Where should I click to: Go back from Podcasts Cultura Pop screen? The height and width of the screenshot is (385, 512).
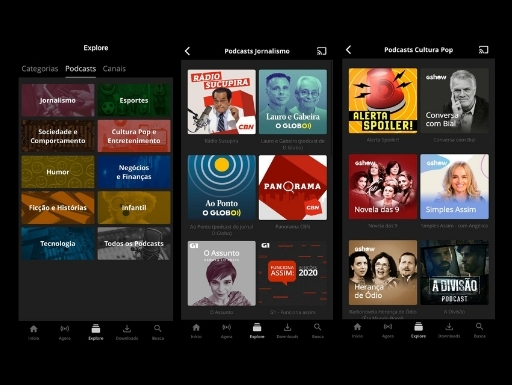click(348, 50)
